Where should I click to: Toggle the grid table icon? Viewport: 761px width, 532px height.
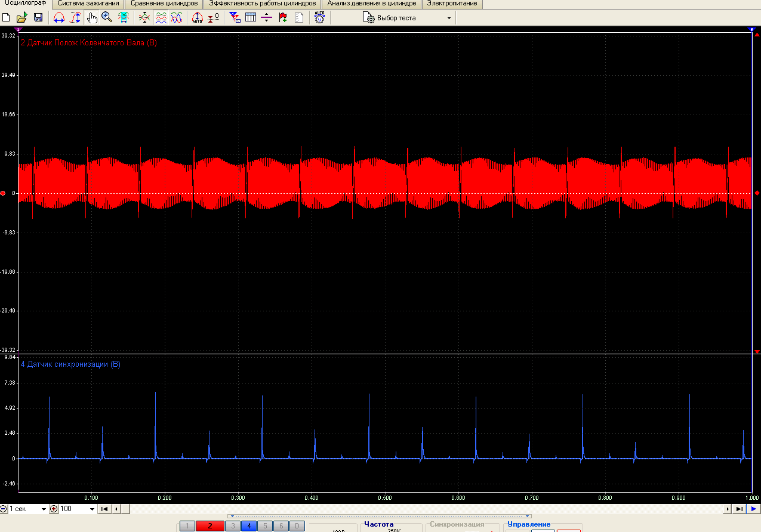pyautogui.click(x=251, y=18)
